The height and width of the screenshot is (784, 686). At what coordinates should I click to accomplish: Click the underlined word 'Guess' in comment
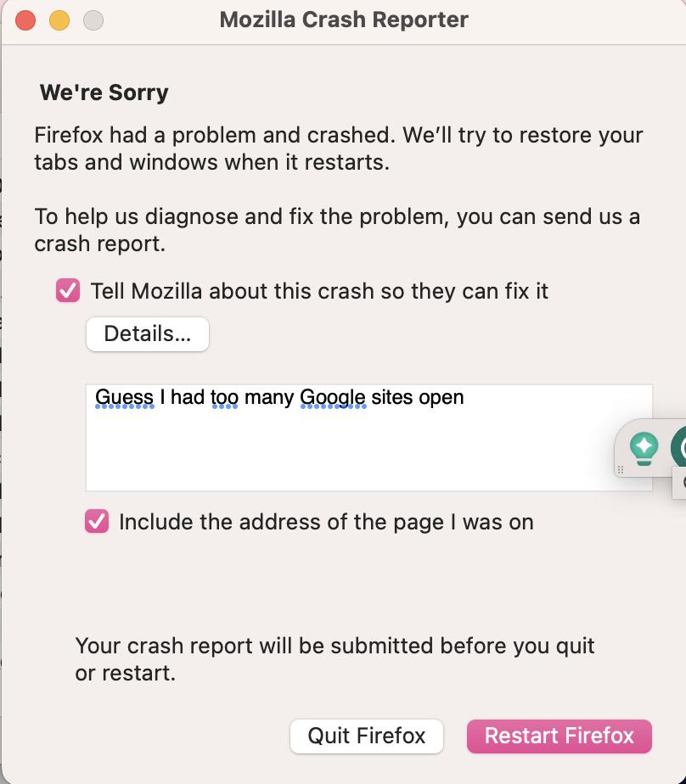[125, 397]
